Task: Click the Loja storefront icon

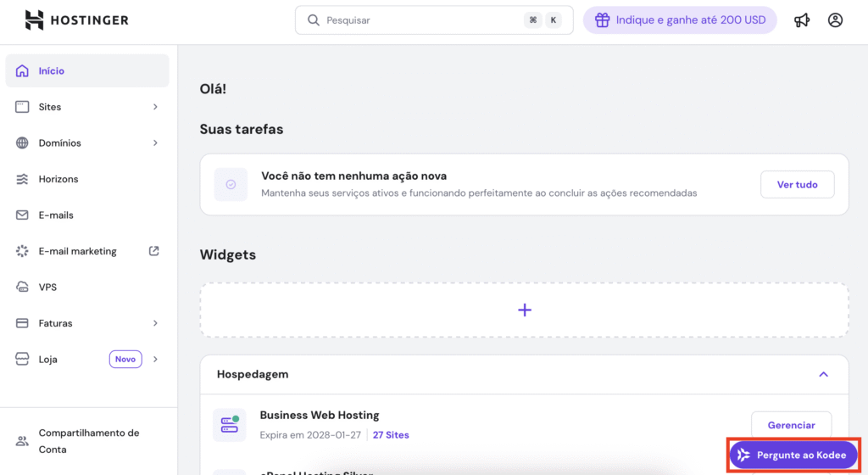Action: (x=22, y=359)
